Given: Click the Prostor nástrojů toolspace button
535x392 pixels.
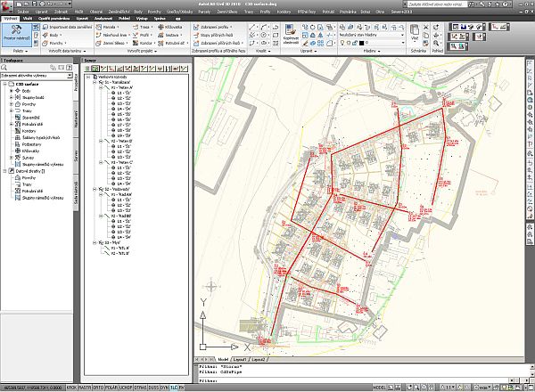Looking at the screenshot, I should [x=17, y=35].
